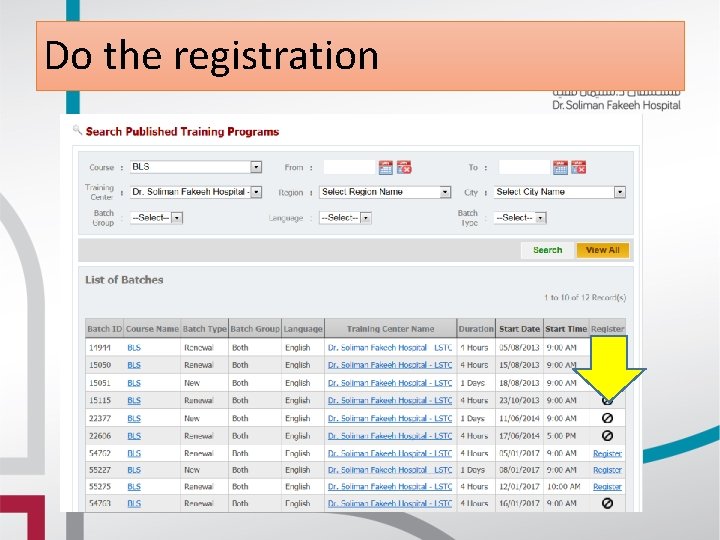Image resolution: width=720 pixels, height=540 pixels.
Task: Clear the From date using its red icon
Action: click(404, 168)
